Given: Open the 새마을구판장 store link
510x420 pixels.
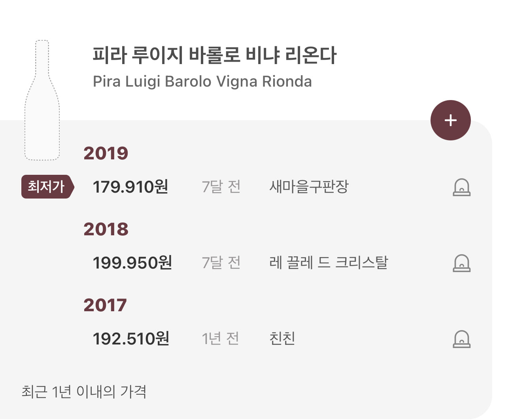Looking at the screenshot, I should coord(309,186).
